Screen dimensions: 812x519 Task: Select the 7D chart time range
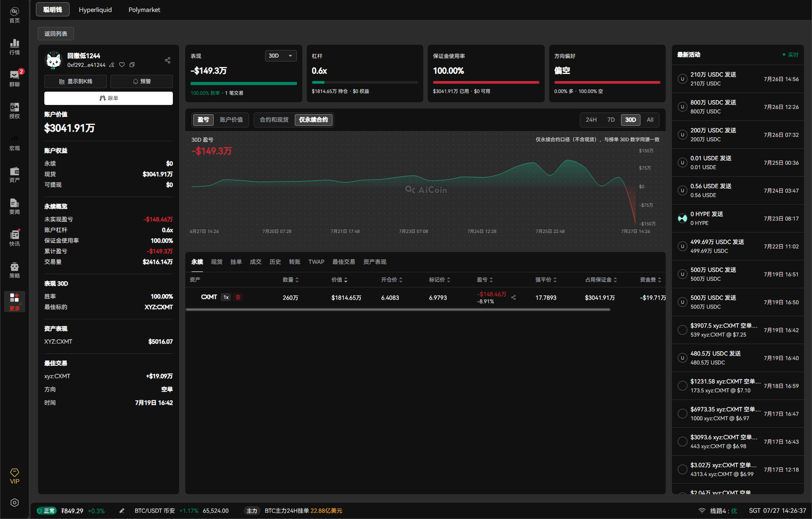611,120
